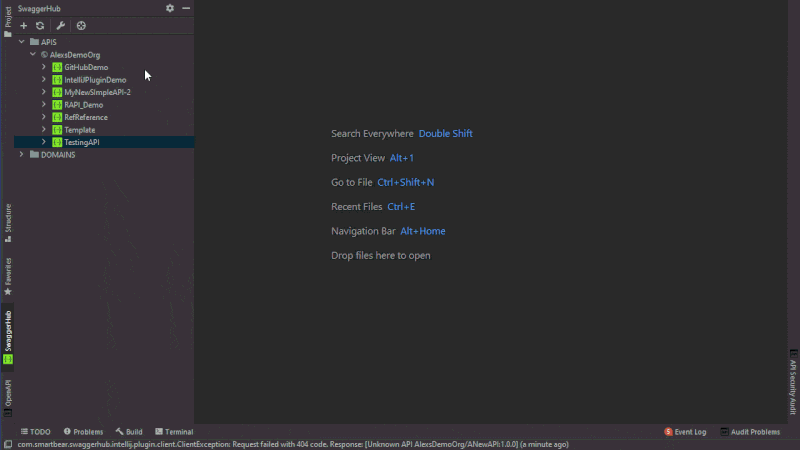This screenshot has height=450, width=800.
Task: Select RefReference in the tree
Action: tap(104, 117)
